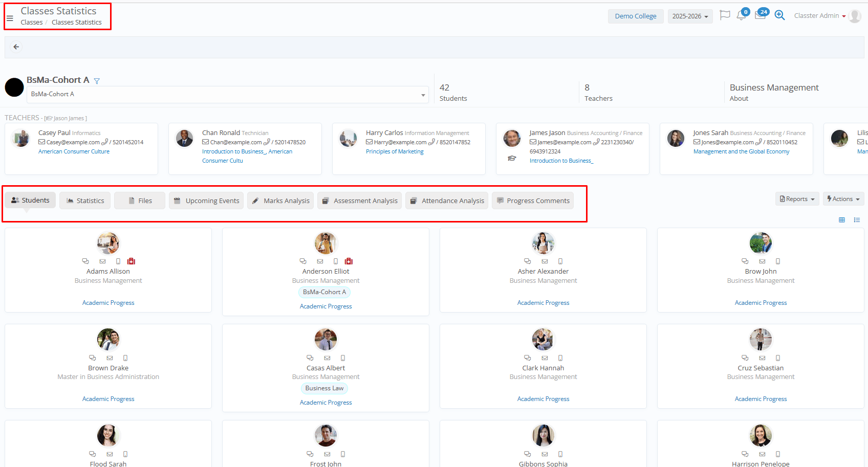Click the red medical icon for Adams Allison
The width and height of the screenshot is (868, 467).
click(132, 261)
